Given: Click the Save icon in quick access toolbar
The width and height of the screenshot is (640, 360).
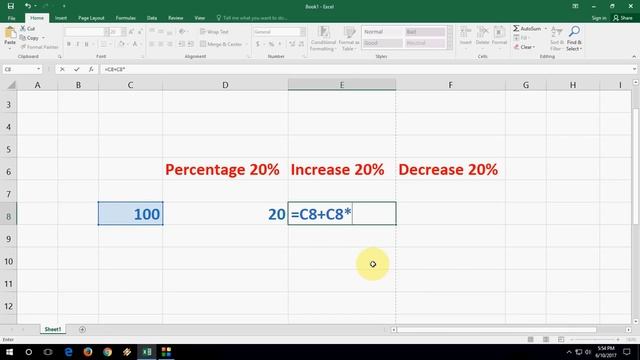Looking at the screenshot, I should [11, 6].
